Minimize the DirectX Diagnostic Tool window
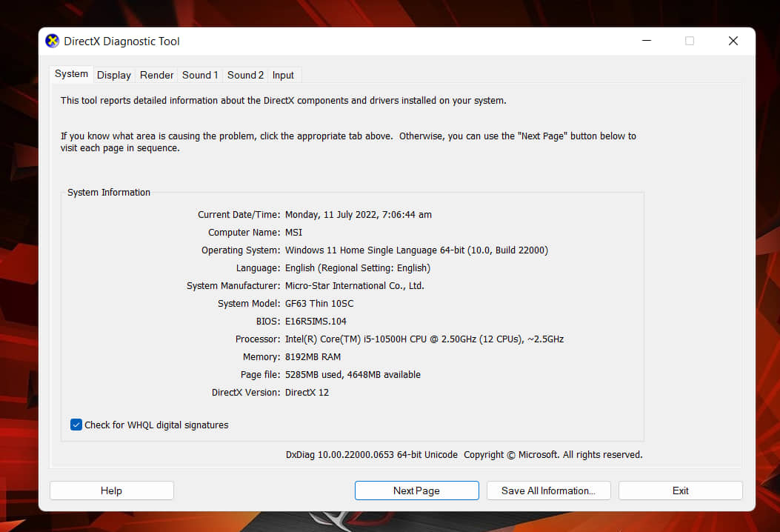 647,41
